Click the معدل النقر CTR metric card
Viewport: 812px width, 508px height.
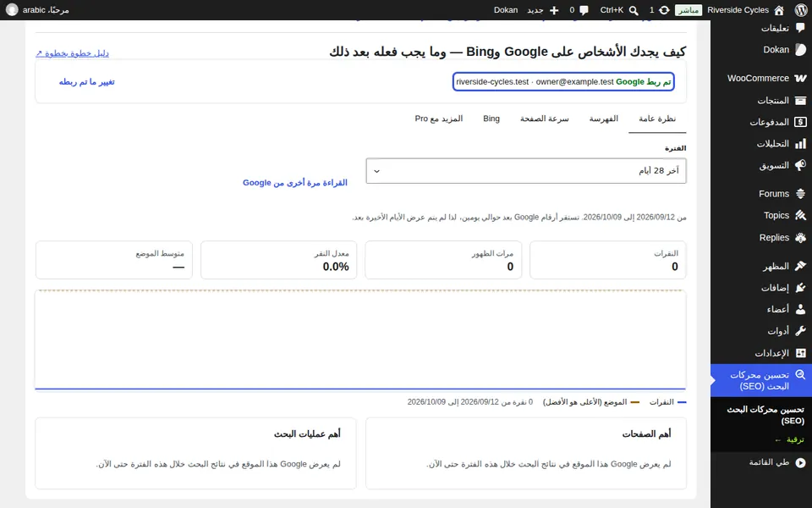[x=278, y=260]
